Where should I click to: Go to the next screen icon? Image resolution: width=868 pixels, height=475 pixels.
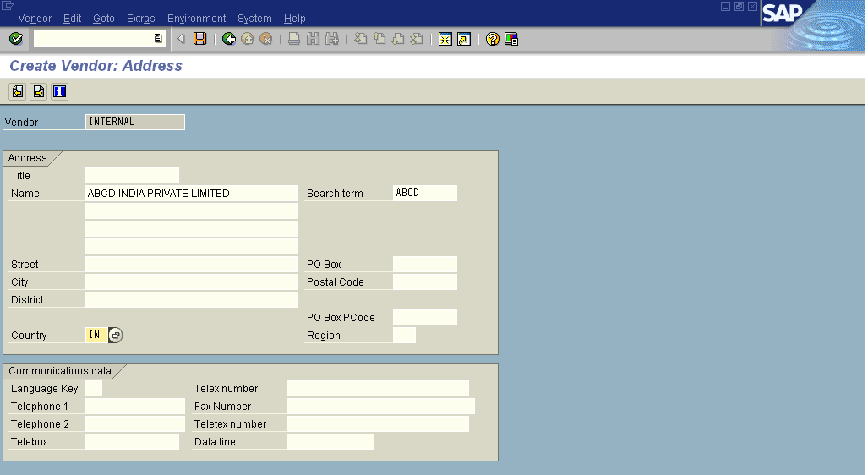point(39,91)
